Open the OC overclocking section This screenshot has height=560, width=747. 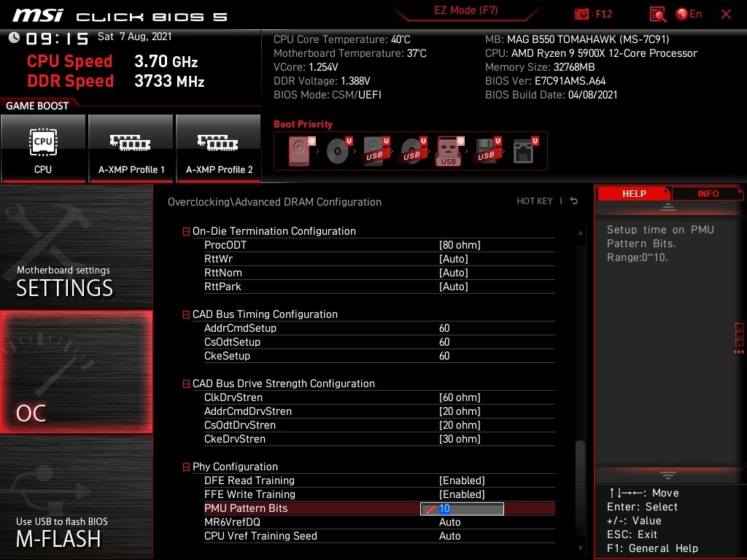(76, 372)
